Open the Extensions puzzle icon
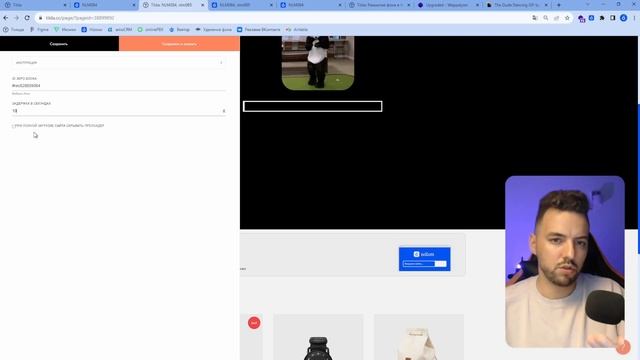The width and height of the screenshot is (640, 360). click(602, 18)
